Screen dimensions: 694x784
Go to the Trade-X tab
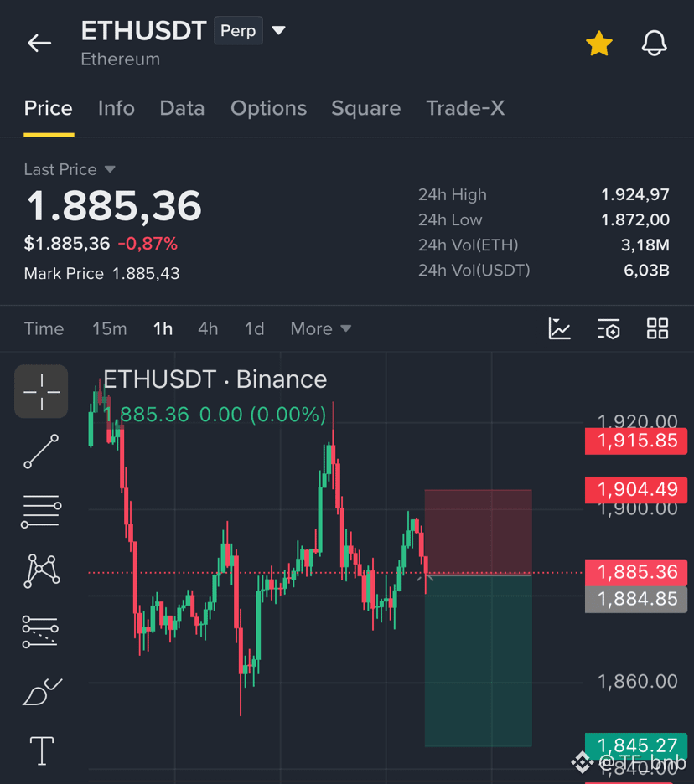pos(465,109)
